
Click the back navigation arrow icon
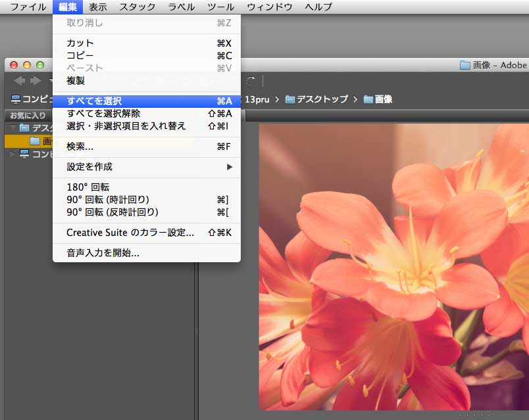coord(19,81)
